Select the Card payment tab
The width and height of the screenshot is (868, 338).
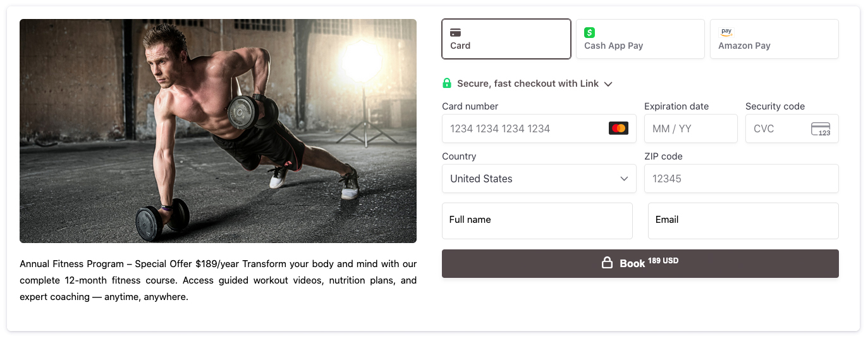click(x=506, y=39)
